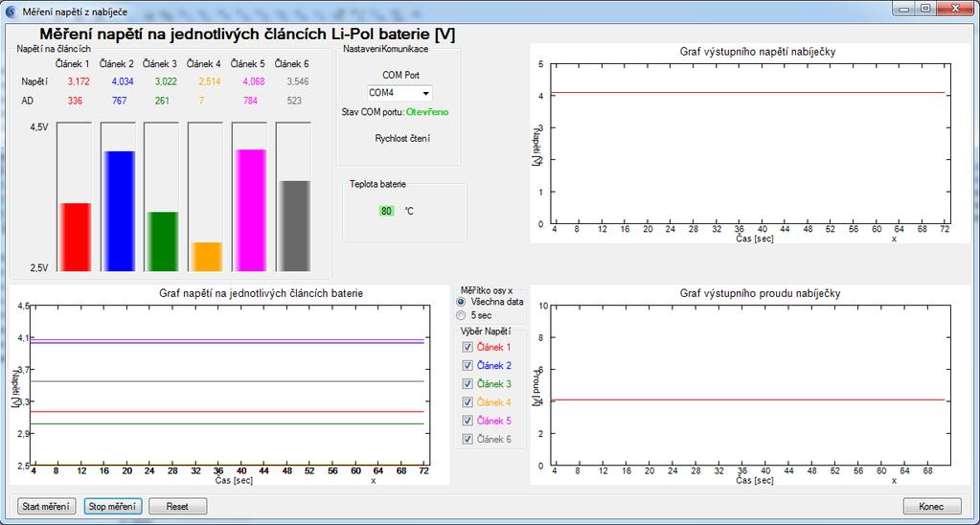Viewport: 980px width, 525px height.
Task: Click AD value 523
Action: coord(294,101)
